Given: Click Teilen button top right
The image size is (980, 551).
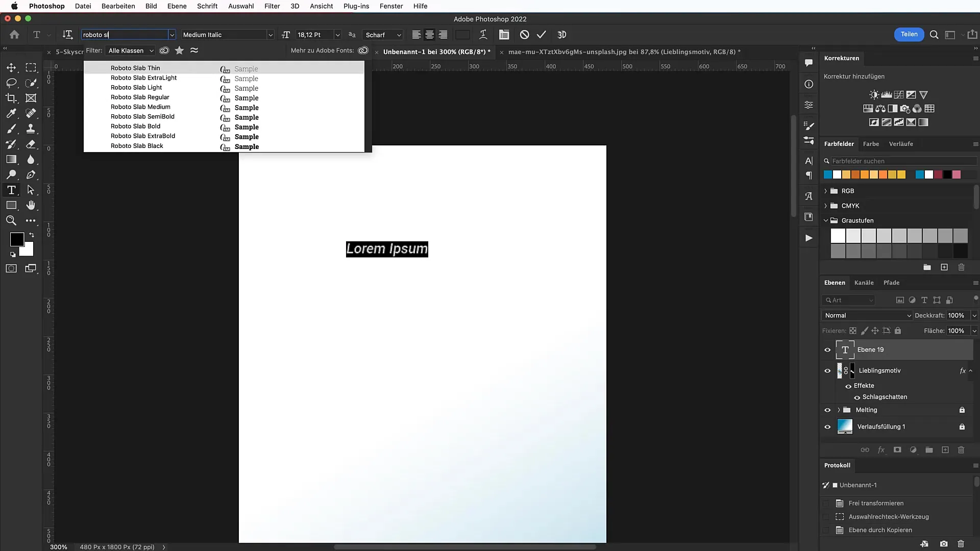Looking at the screenshot, I should [909, 34].
